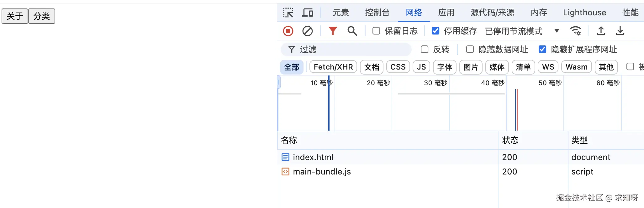Switch to the 内存 tab
This screenshot has width=644, height=208.
click(x=539, y=13)
